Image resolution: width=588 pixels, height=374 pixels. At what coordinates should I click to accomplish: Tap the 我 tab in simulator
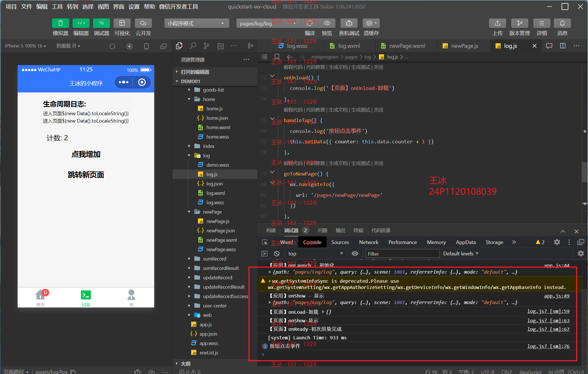point(131,297)
